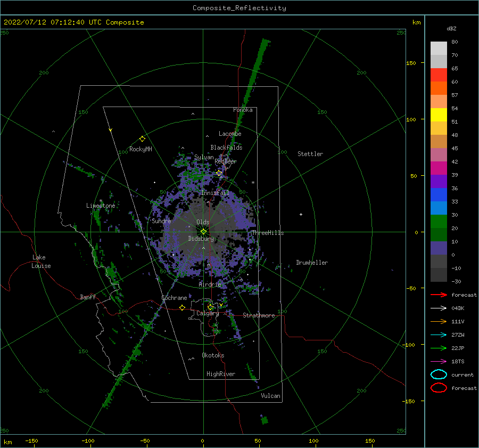Click the Cochrane city label
This screenshot has height=448, width=479.
[x=174, y=298]
